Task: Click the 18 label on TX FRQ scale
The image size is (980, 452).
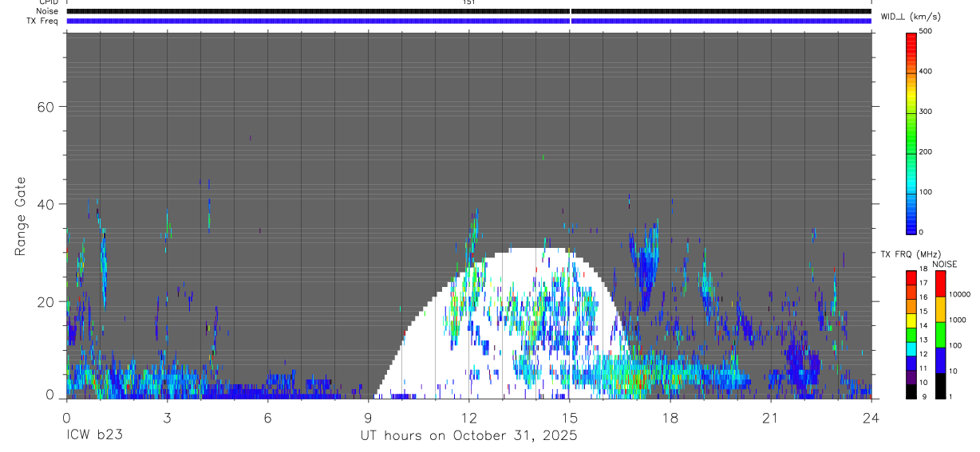Action: pos(923,269)
